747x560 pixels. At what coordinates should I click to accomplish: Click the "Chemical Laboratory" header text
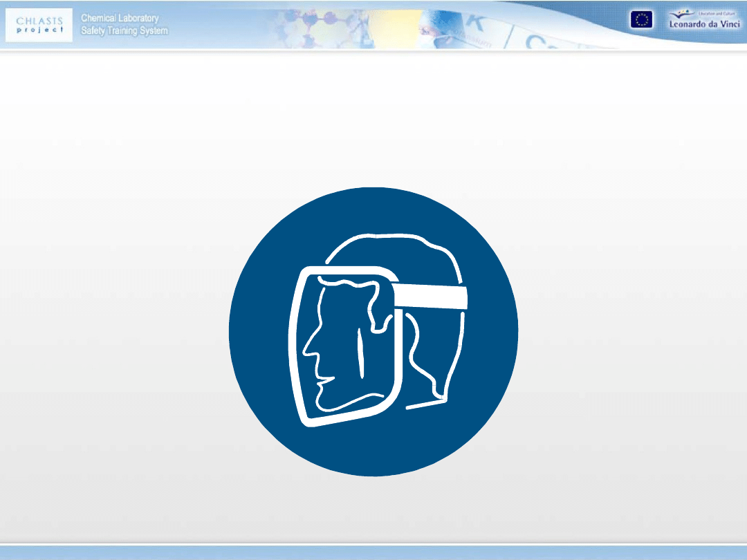click(x=120, y=18)
